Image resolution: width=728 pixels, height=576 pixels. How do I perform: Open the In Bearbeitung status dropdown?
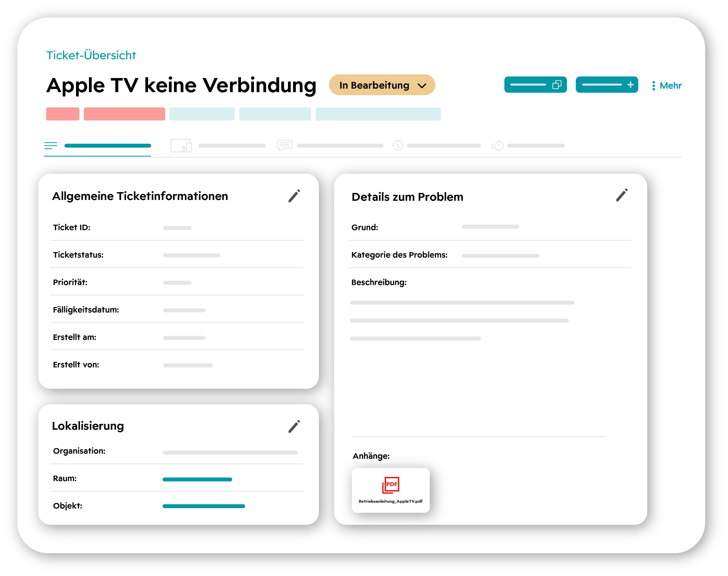pos(382,85)
